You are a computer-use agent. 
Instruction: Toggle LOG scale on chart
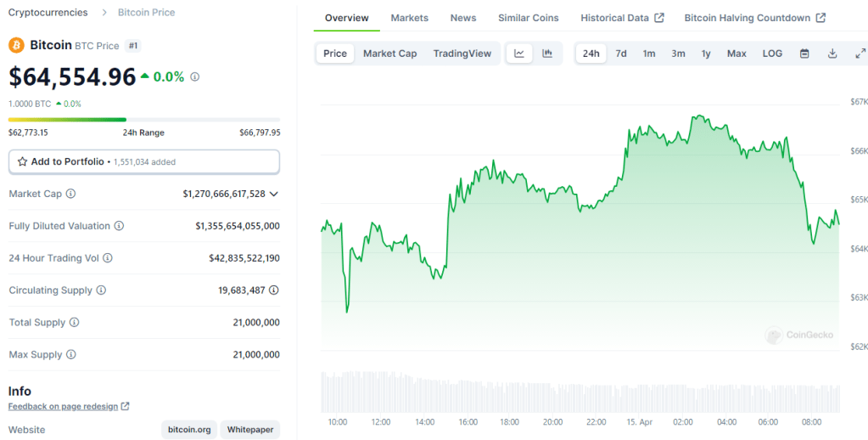click(772, 54)
